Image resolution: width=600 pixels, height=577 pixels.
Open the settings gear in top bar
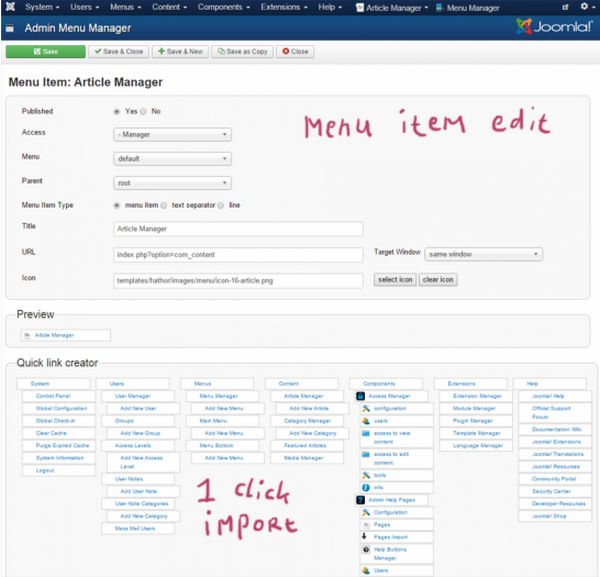click(x=585, y=7)
